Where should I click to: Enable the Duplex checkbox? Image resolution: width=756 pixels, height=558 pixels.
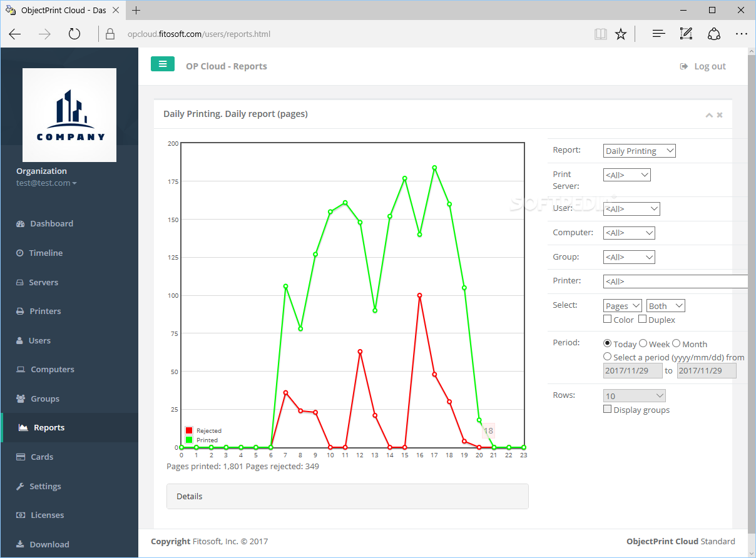[643, 319]
